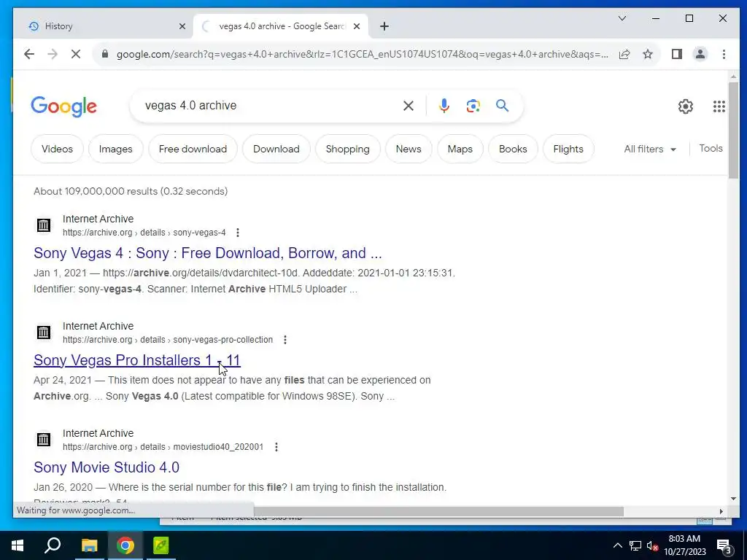This screenshot has width=747, height=560.
Task: Click the Chrome address bar URL
Action: click(x=362, y=54)
